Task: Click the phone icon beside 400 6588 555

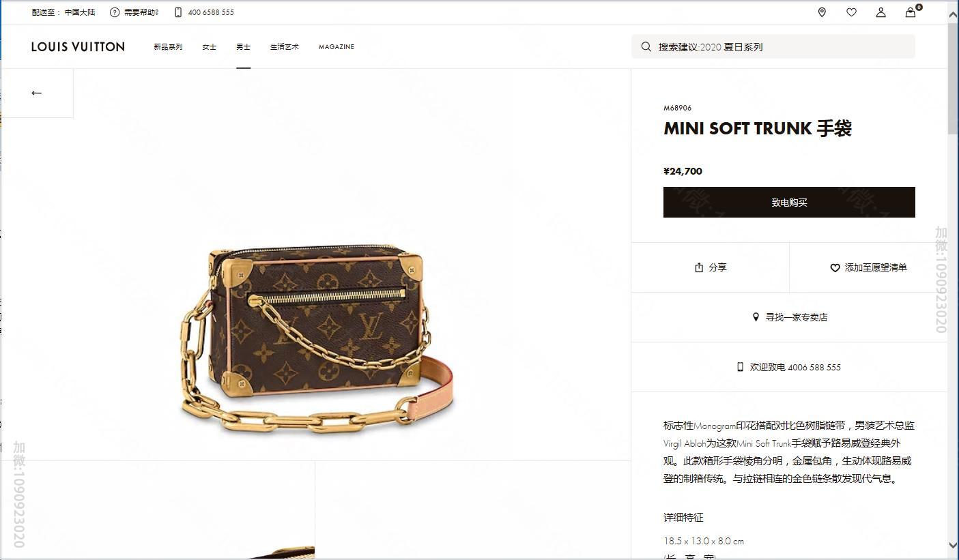Action: [178, 12]
